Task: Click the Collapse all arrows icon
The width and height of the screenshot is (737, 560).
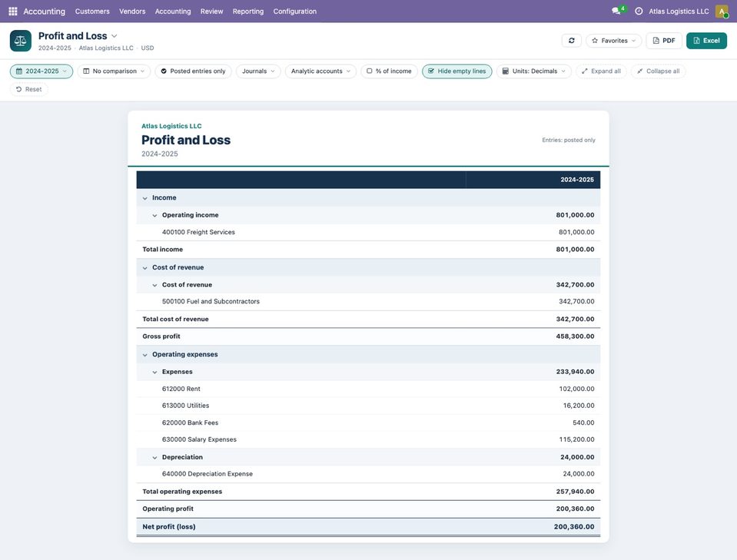Action: [639, 71]
